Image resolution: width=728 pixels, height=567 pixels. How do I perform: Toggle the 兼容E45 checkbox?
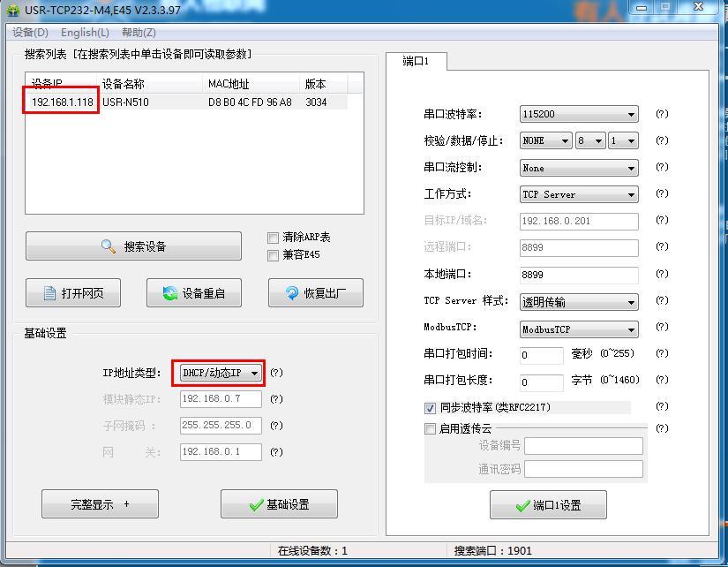[x=273, y=255]
